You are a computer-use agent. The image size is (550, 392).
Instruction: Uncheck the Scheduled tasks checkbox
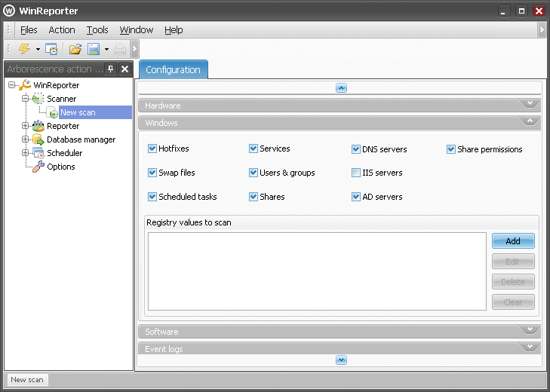[152, 197]
